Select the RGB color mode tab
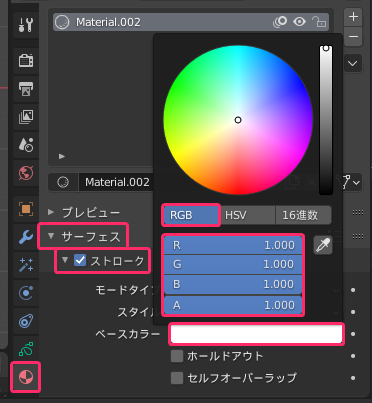The image size is (372, 403). [191, 215]
